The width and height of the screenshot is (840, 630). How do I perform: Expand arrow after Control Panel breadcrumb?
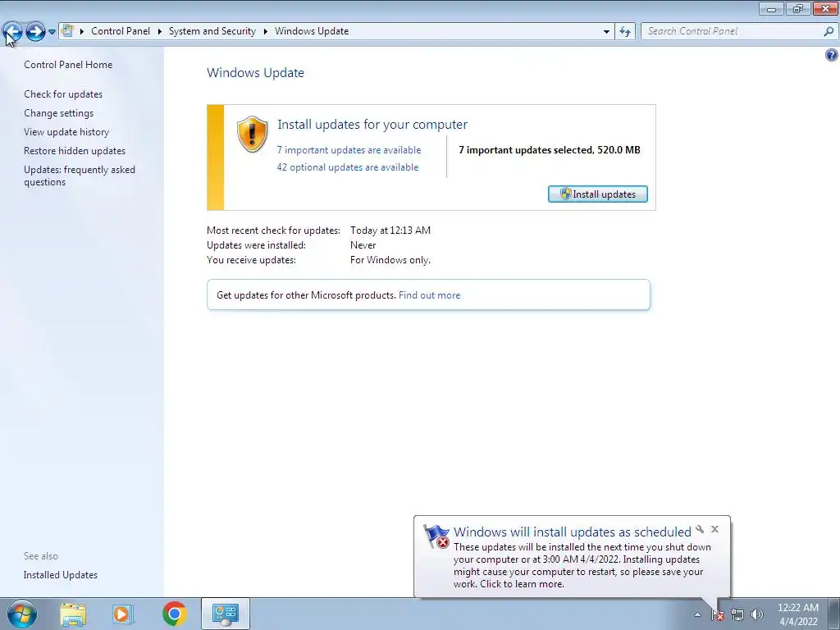coord(160,31)
